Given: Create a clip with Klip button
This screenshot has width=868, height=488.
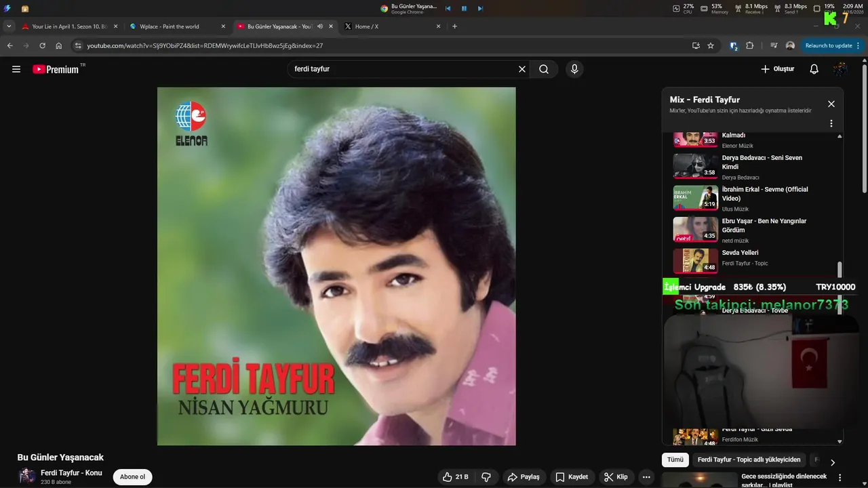Looking at the screenshot, I should [x=616, y=477].
